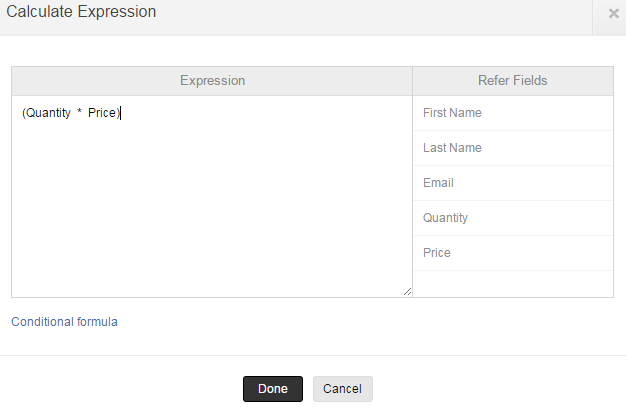The image size is (626, 407).
Task: Click the word Quantity in the expression
Action: 48,113
